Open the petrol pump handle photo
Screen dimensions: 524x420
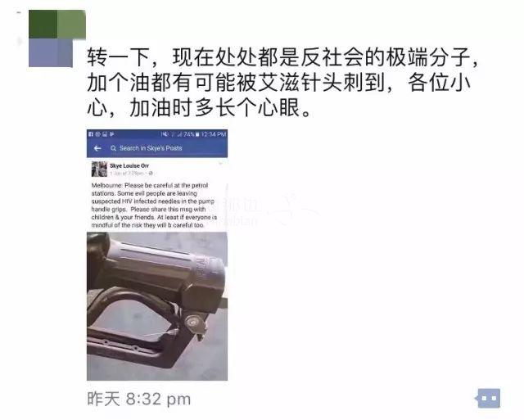[157, 306]
